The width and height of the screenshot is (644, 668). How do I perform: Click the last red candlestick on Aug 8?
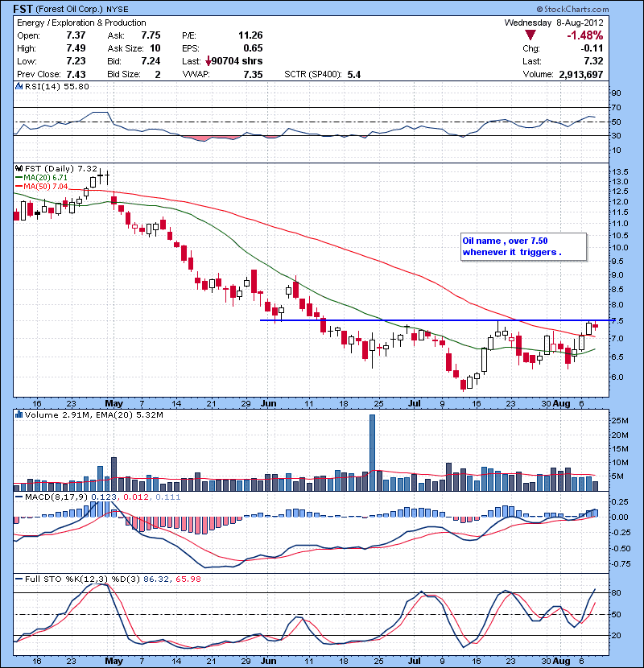click(x=596, y=326)
